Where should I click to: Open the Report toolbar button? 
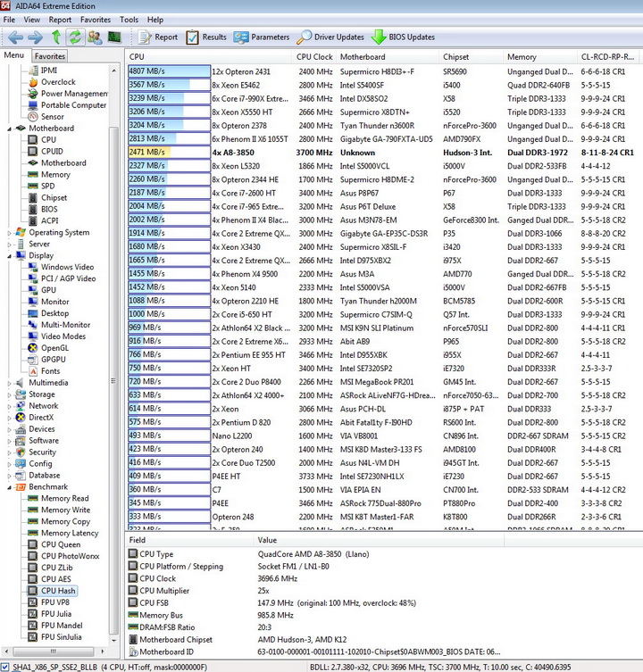[x=157, y=37]
